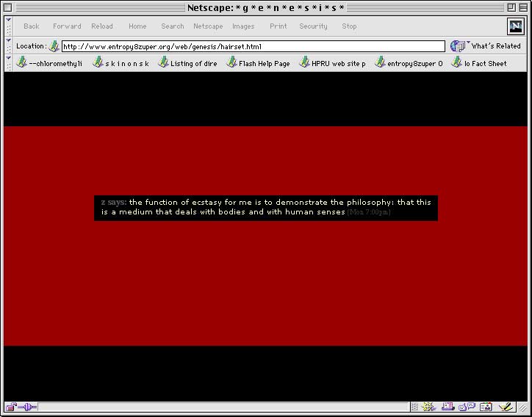Click the location bookmark icon beside the URL
This screenshot has height=417, width=532.
click(x=54, y=46)
